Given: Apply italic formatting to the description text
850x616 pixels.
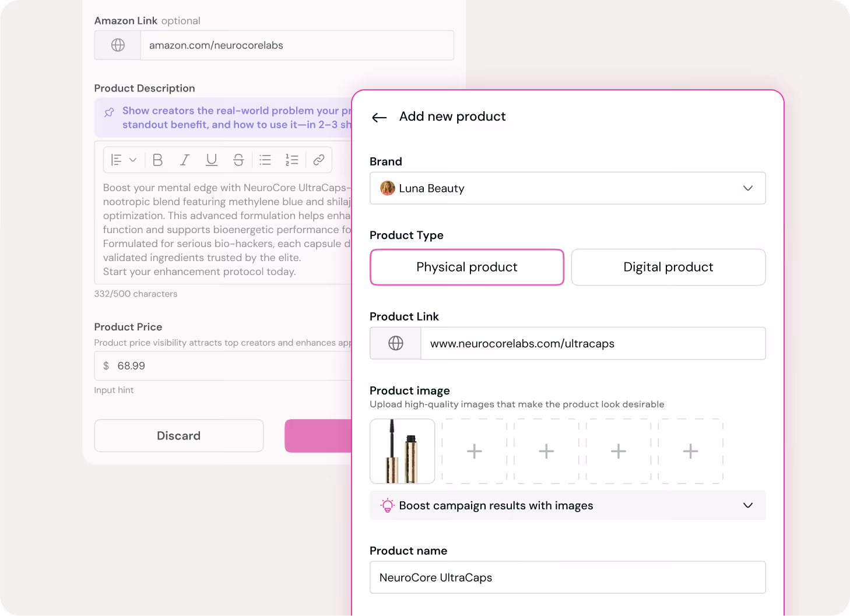Looking at the screenshot, I should (184, 160).
